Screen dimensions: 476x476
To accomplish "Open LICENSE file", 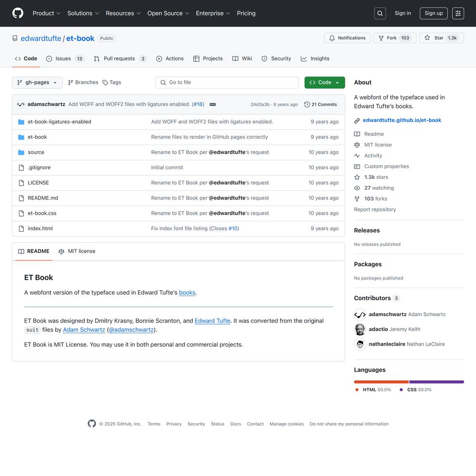I will 38,183.
